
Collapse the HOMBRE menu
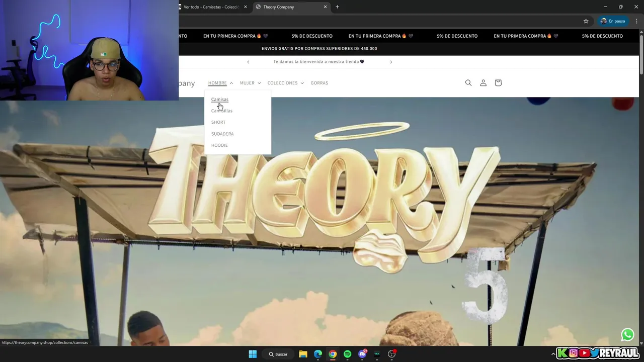point(220,83)
